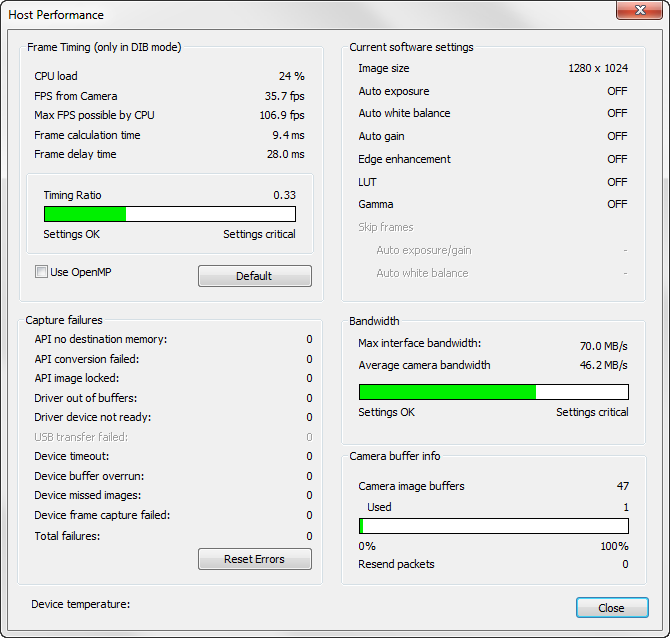Select the CPU load value 24 %
The width and height of the screenshot is (670, 638).
(291, 76)
